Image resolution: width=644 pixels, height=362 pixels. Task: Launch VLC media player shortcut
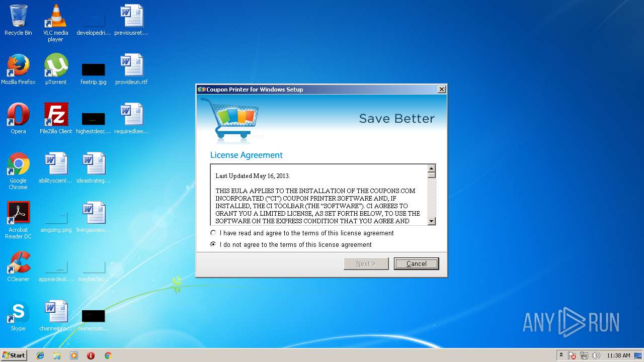pos(56,23)
